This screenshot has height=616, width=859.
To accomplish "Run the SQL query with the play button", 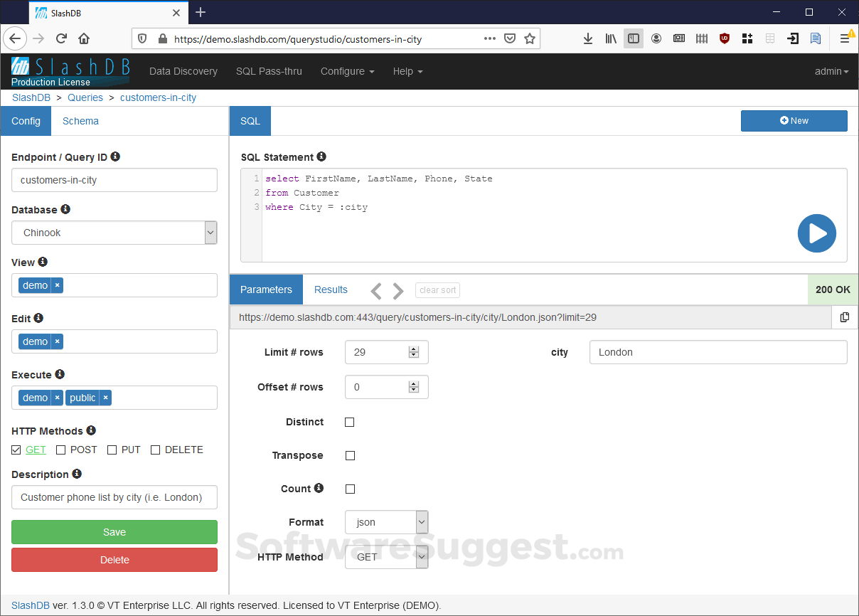I will click(816, 233).
